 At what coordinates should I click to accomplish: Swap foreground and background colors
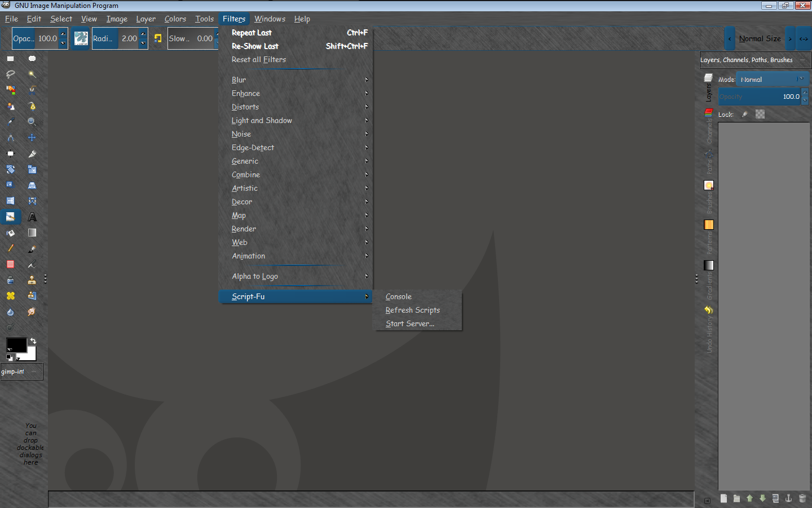[x=33, y=341]
